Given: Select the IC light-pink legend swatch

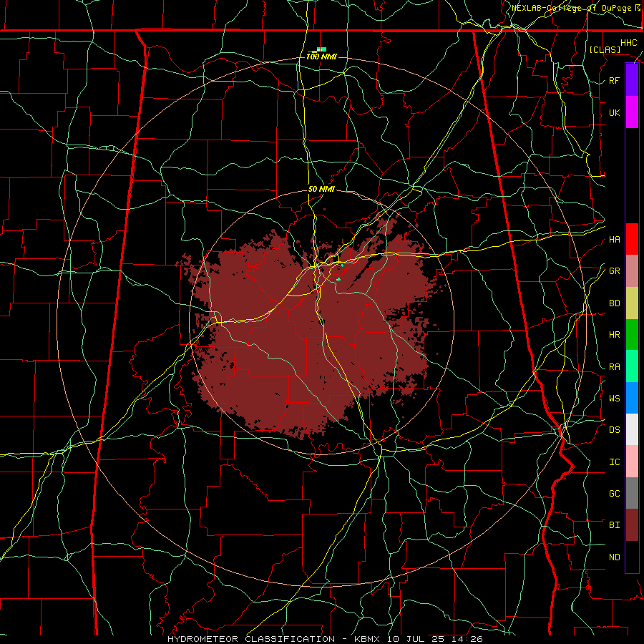Looking at the screenshot, I should (632, 462).
